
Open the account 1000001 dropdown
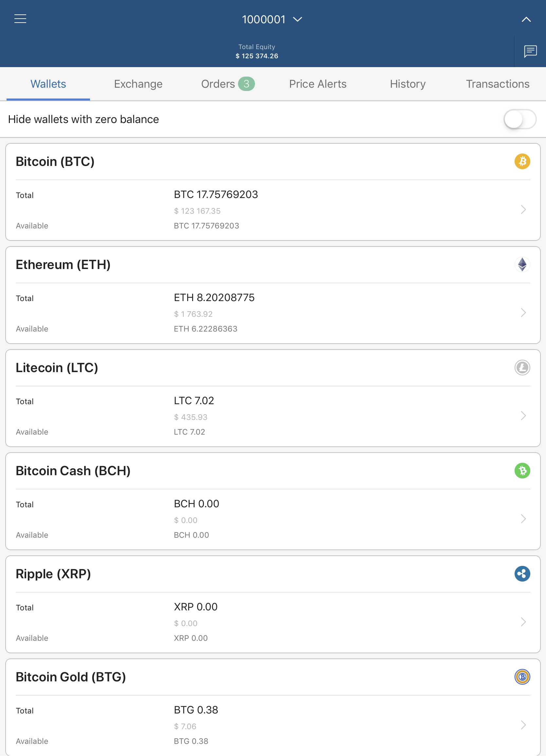(x=272, y=19)
